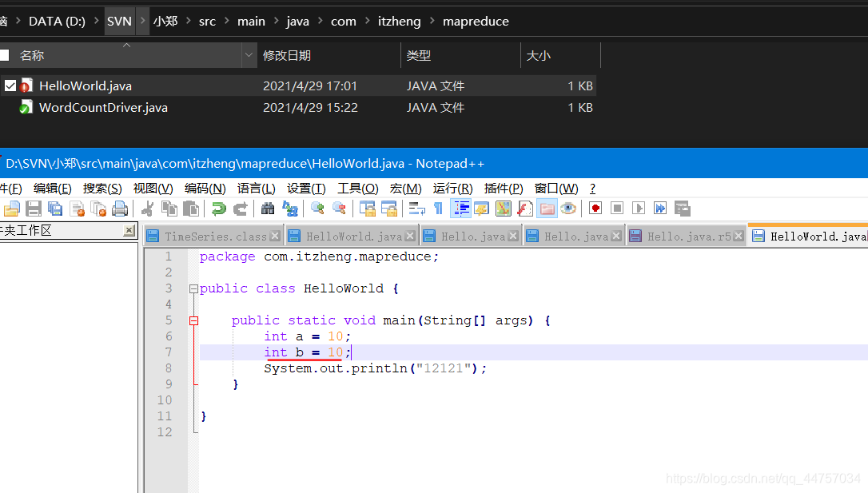
Task: Click the Print toolbar icon
Action: (120, 209)
